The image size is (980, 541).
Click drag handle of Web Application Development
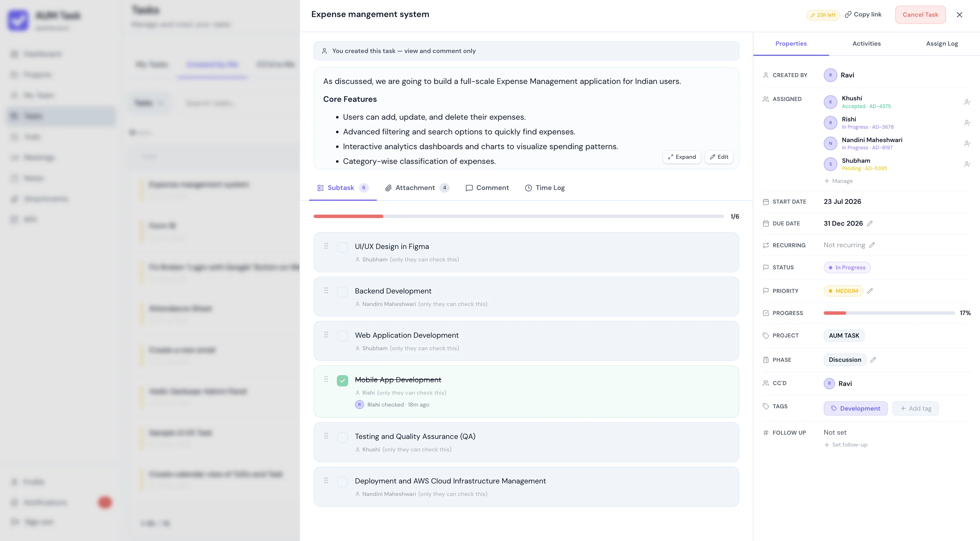[x=326, y=334]
